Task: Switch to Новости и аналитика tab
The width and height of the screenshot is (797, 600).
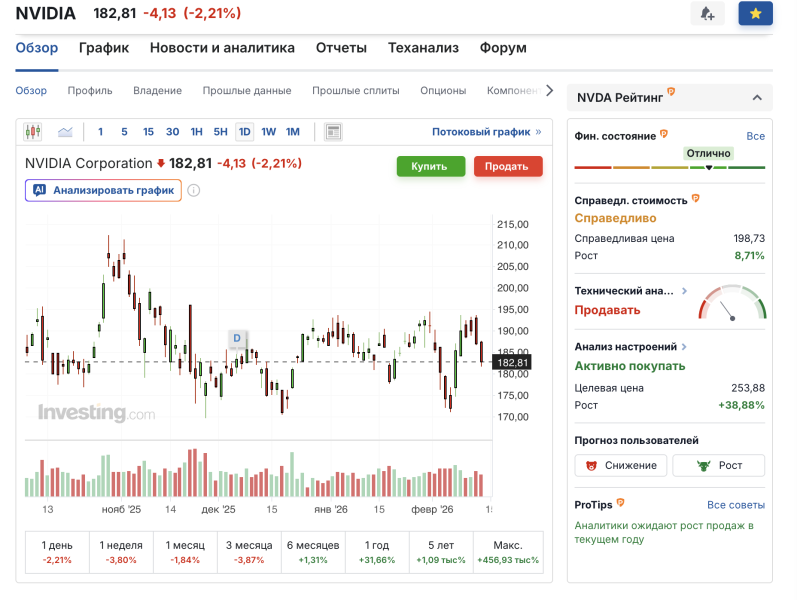Action: click(222, 48)
